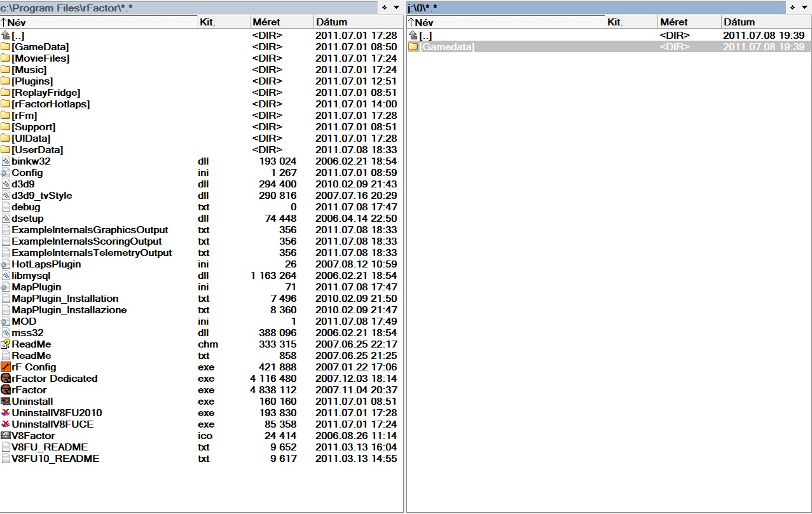
Task: Click the V8Factor ico file icon
Action: tap(6, 436)
